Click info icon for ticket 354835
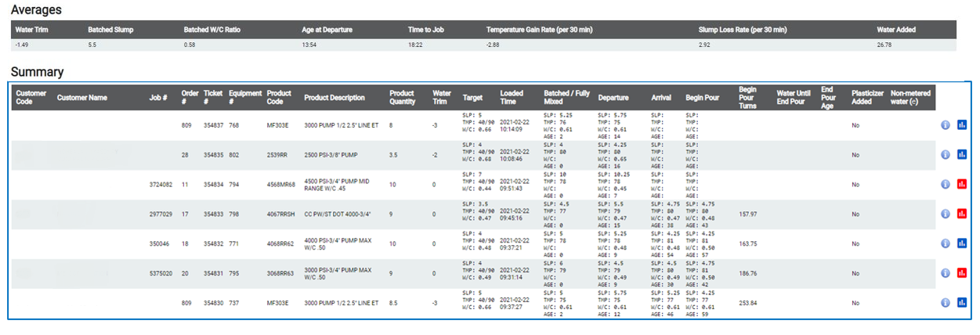Image resolution: width=980 pixels, height=335 pixels. [945, 155]
